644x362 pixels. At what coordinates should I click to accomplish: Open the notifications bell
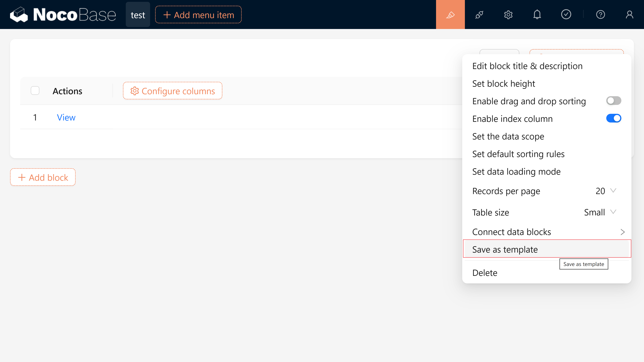click(x=537, y=14)
